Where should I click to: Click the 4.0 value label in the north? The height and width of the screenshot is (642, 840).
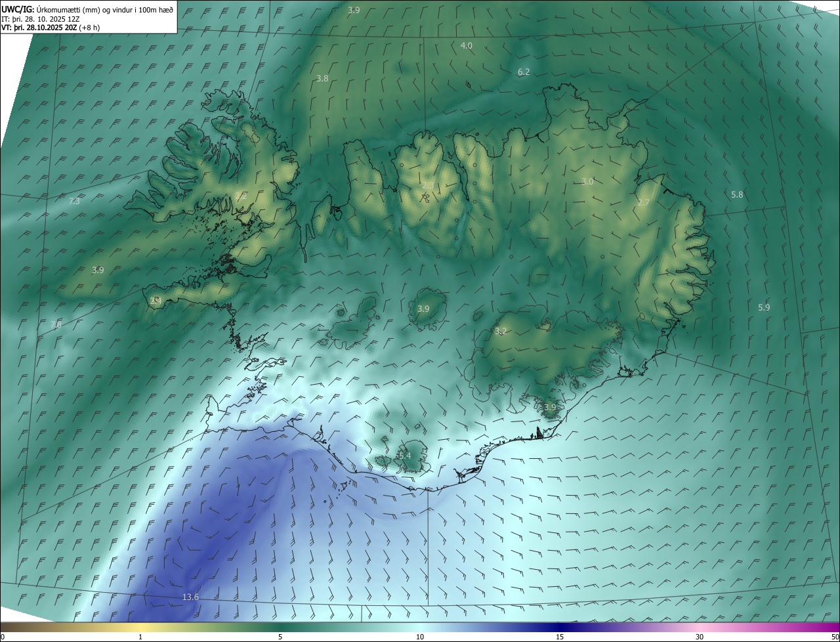click(467, 45)
